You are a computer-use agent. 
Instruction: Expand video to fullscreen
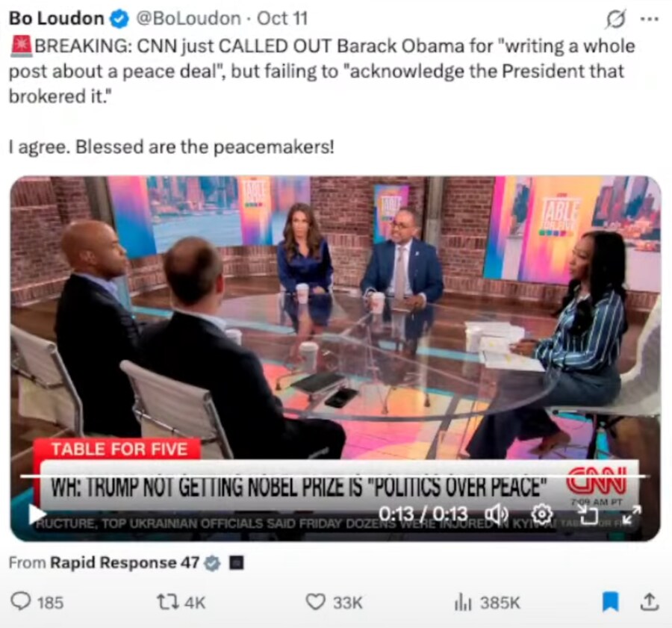(x=632, y=514)
